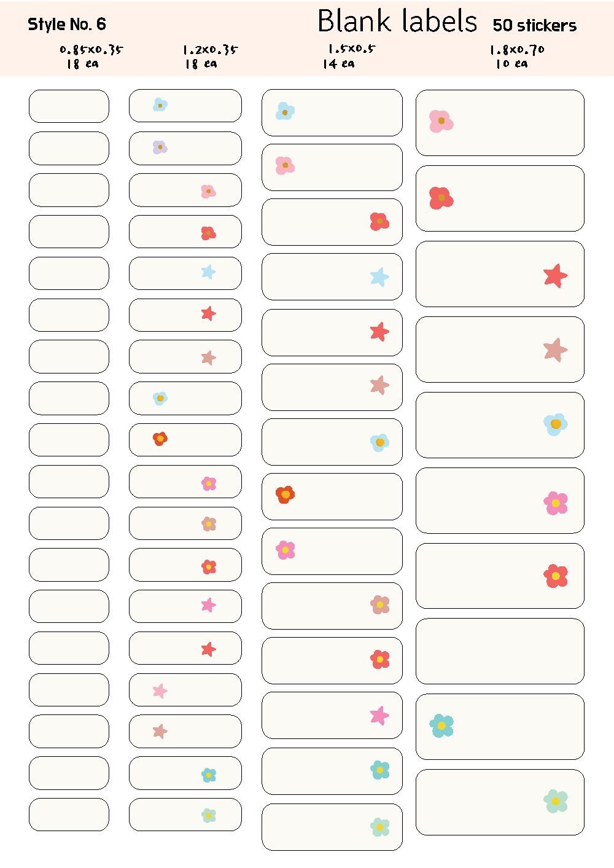The width and height of the screenshot is (614, 868).
Task: Click the dusty pink star on the largest label
Action: pyautogui.click(x=555, y=350)
